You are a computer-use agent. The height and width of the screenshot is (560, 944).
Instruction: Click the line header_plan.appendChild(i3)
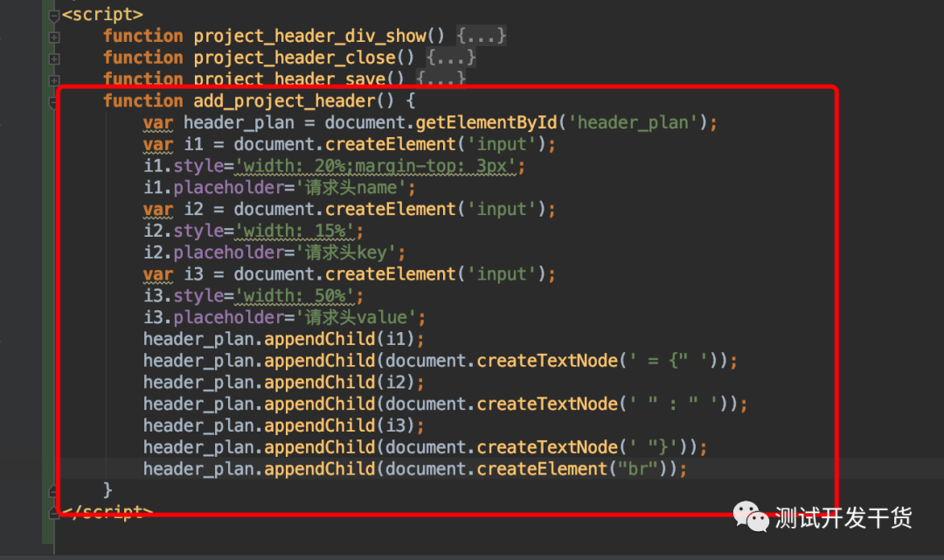click(x=283, y=425)
